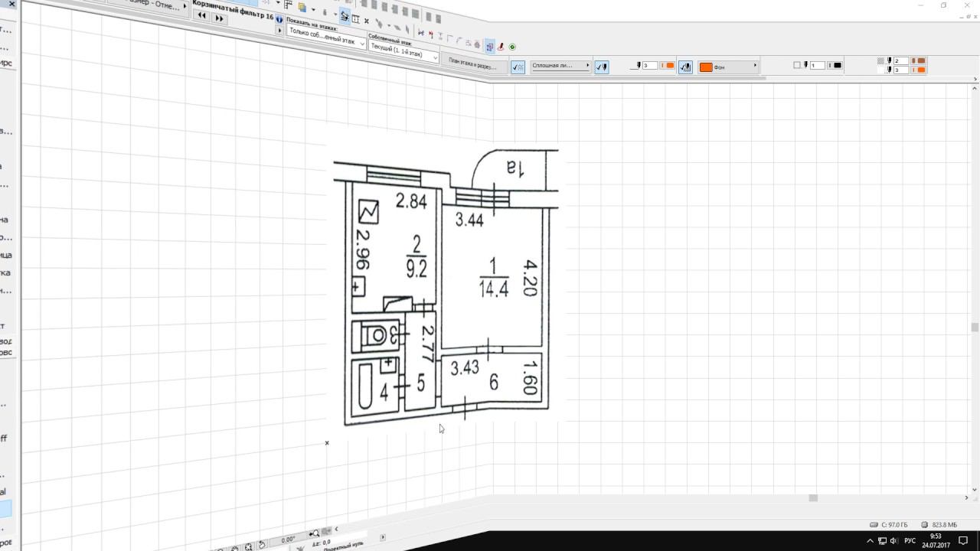Toggle the checkmark fill pen button

click(x=685, y=67)
